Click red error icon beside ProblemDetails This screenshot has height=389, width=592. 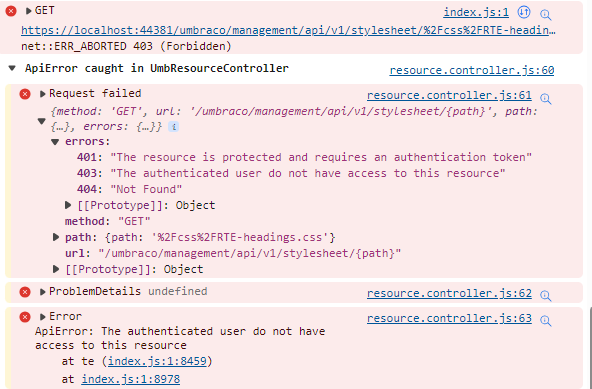pyautogui.click(x=25, y=292)
